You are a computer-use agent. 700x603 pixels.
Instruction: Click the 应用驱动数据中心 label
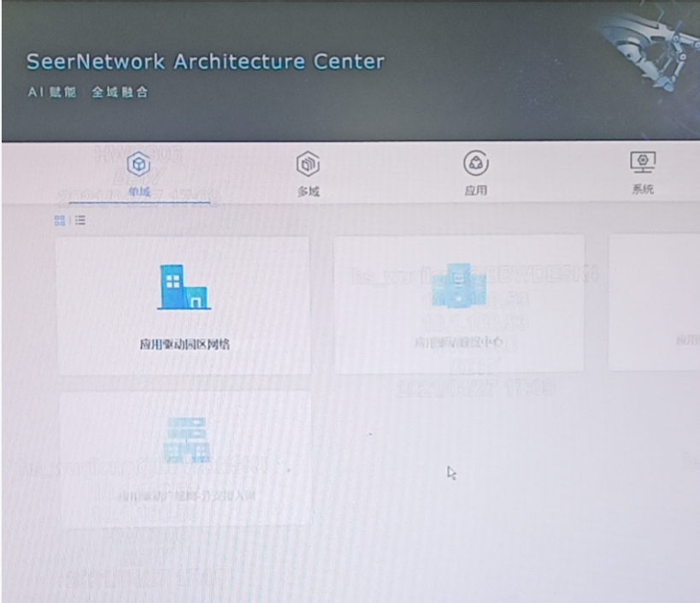[x=458, y=343]
